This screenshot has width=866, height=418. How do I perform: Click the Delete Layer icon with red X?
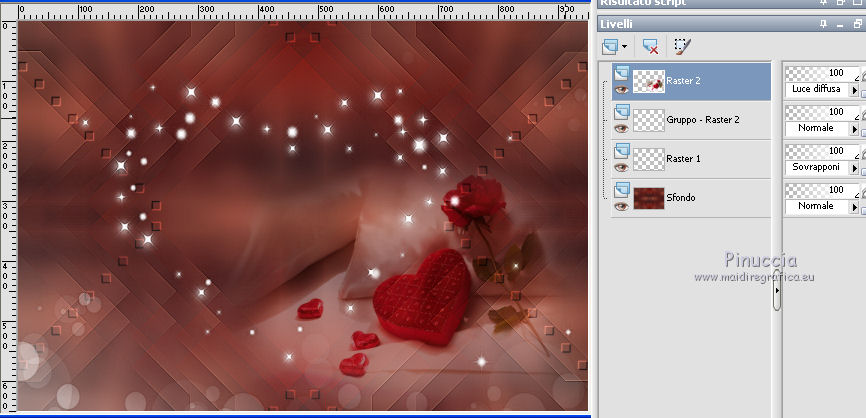tap(651, 46)
